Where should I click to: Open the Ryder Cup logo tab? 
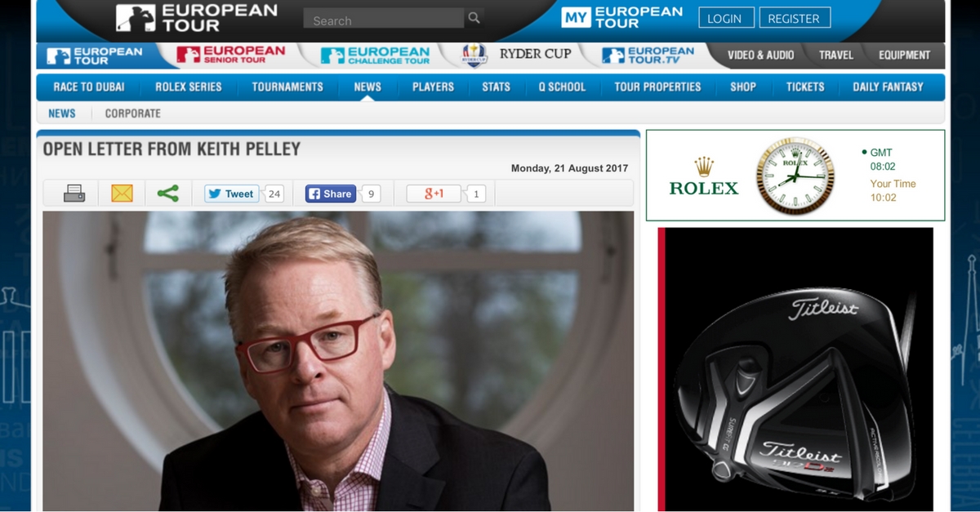click(516, 55)
